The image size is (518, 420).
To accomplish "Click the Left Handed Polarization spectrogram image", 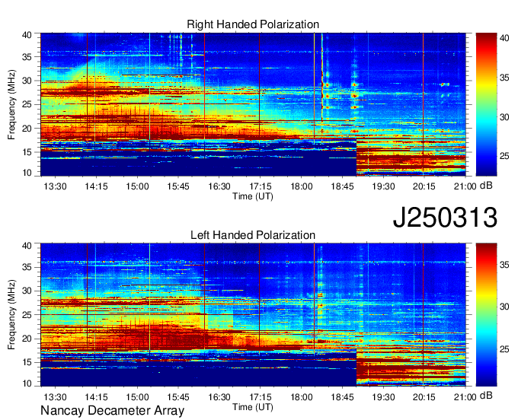I will (253, 315).
